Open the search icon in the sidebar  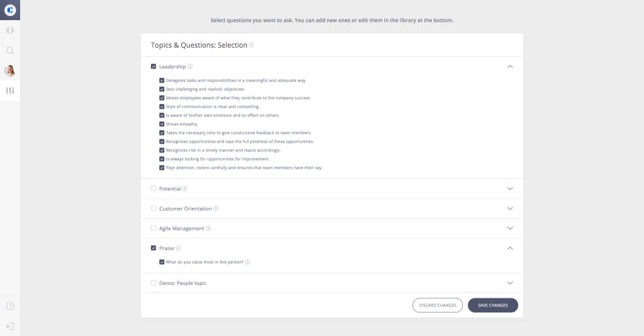point(10,50)
